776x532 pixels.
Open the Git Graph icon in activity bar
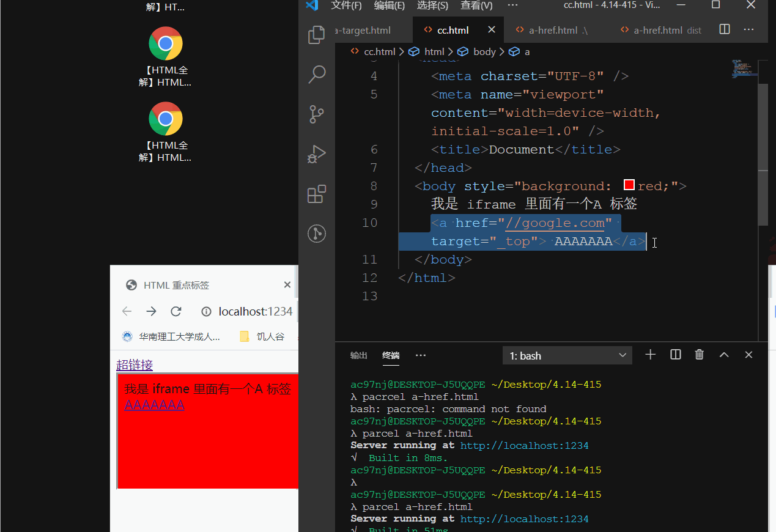316,234
